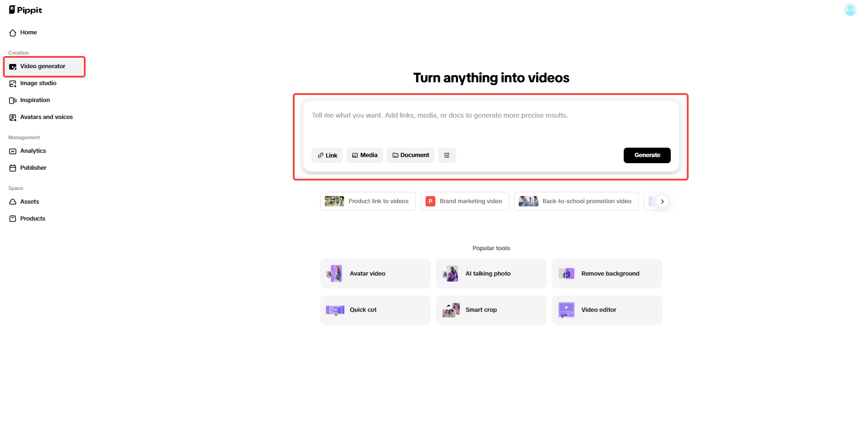Open Avatars and voices via its sidebar icon
868x442 pixels.
[x=12, y=117]
